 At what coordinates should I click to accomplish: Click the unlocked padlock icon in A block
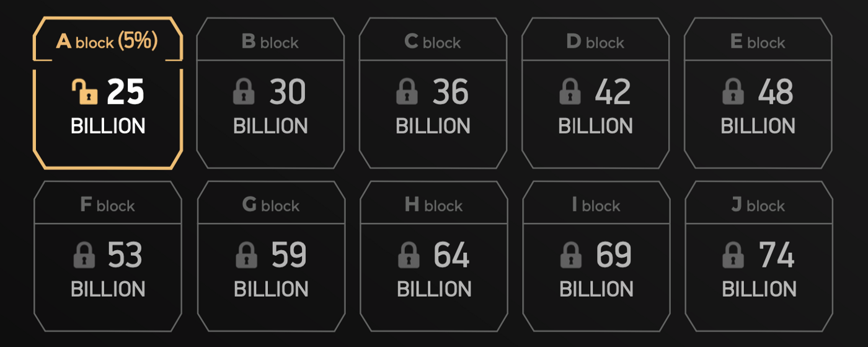pos(85,92)
